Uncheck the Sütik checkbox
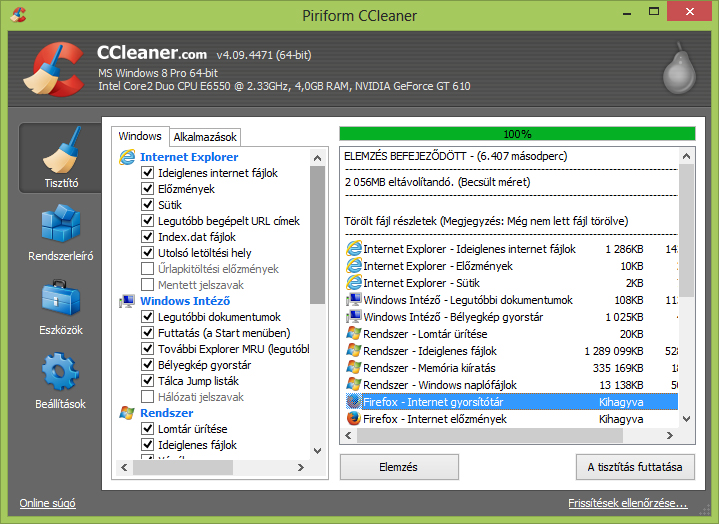Viewport: 720px width, 524px height. [148, 205]
